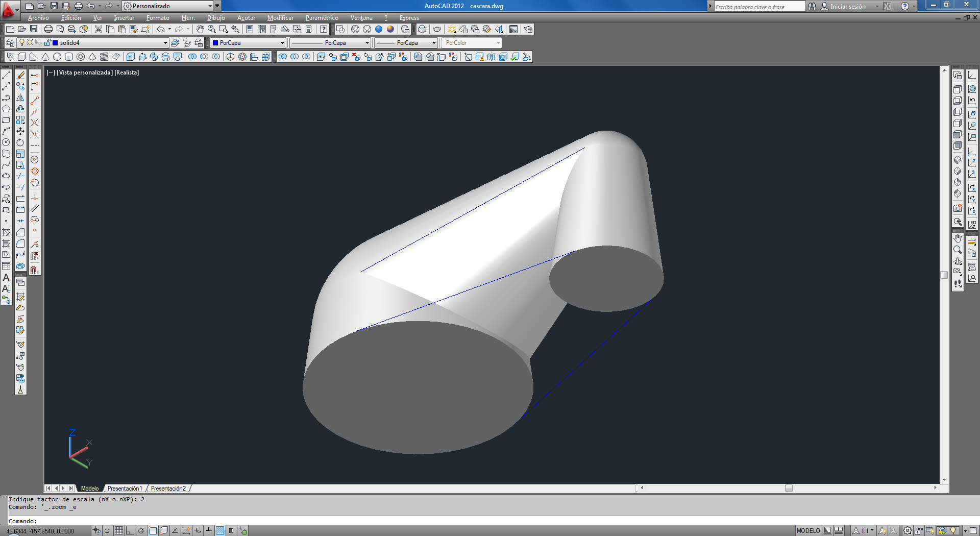Viewport: 980px width, 536px height.
Task: Click the horizontal scrollbar thumb
Action: (789, 488)
